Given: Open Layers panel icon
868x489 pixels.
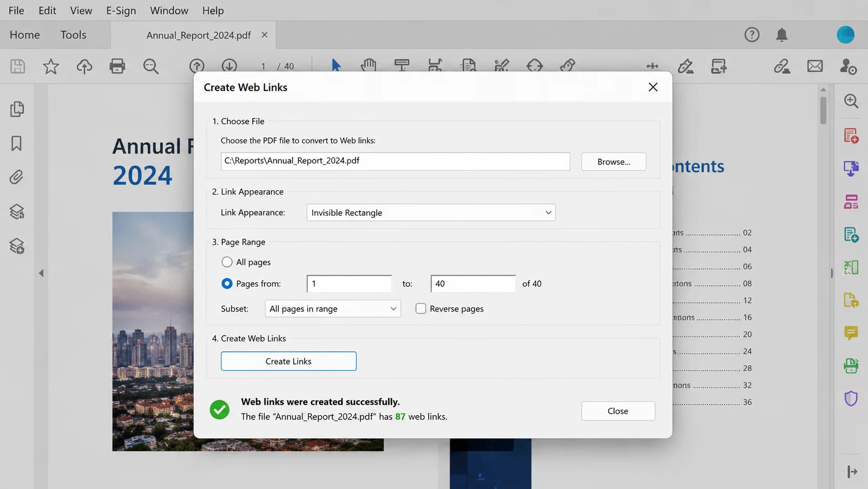Looking at the screenshot, I should pos(17,212).
